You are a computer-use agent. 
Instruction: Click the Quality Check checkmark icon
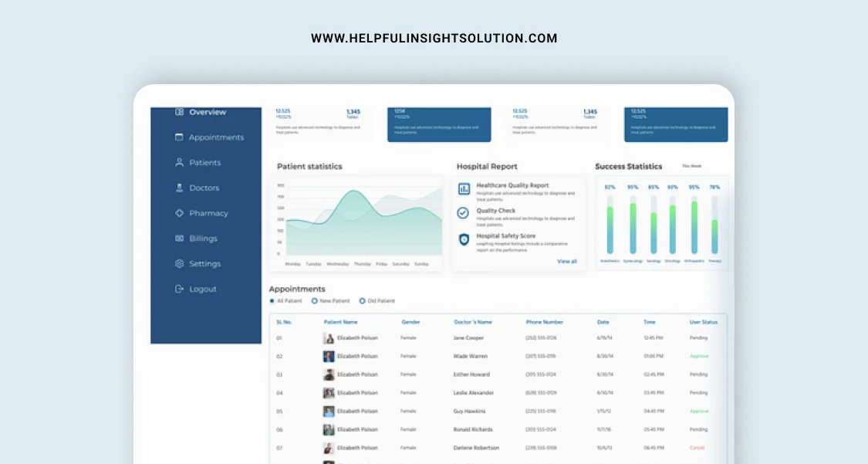tap(464, 212)
